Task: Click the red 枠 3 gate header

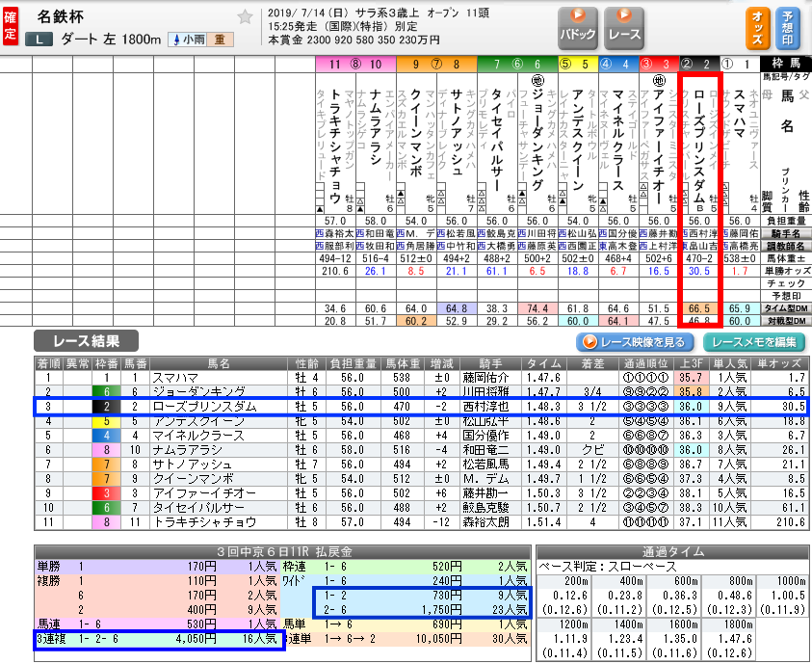Action: coord(658,65)
